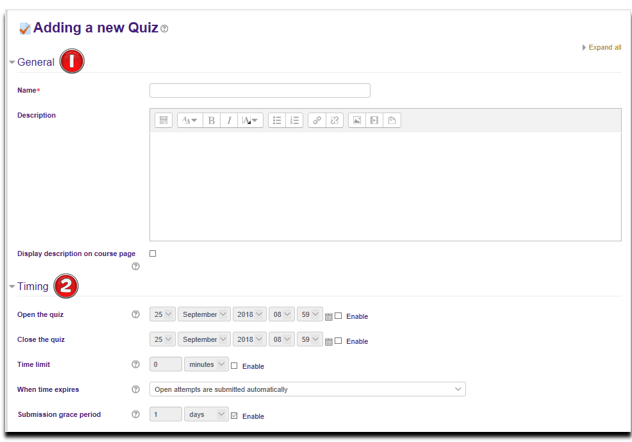Click the insert link icon
This screenshot has height=442, width=632.
316,120
